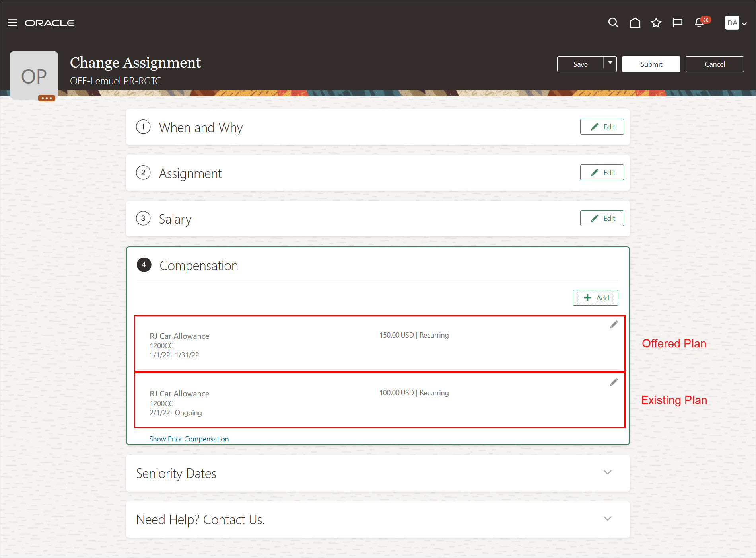This screenshot has width=756, height=558.
Task: Click the orange actions ellipsis under OP avatar
Action: pyautogui.click(x=47, y=98)
